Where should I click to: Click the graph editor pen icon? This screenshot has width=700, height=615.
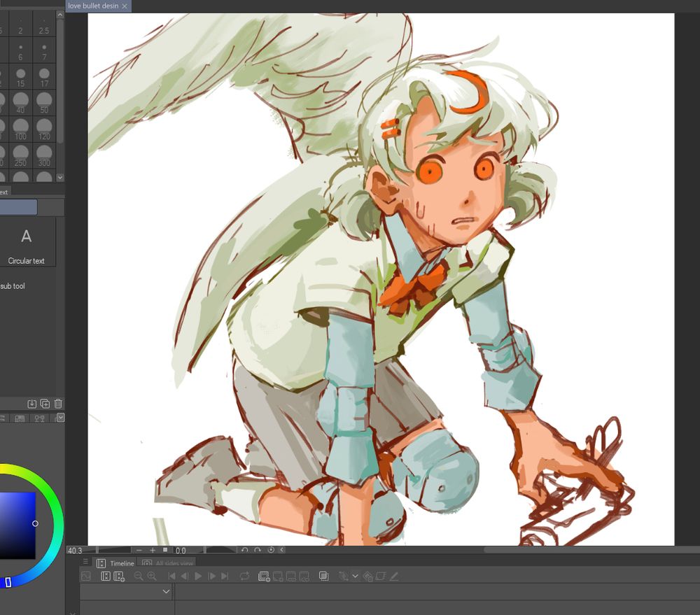coord(393,577)
